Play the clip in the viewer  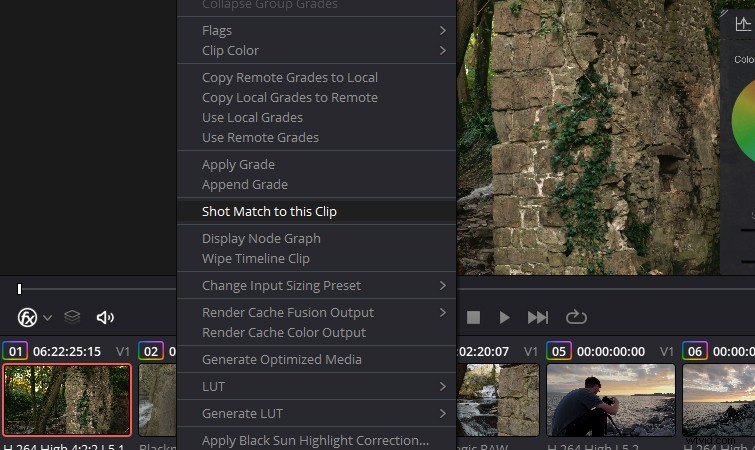pos(504,318)
